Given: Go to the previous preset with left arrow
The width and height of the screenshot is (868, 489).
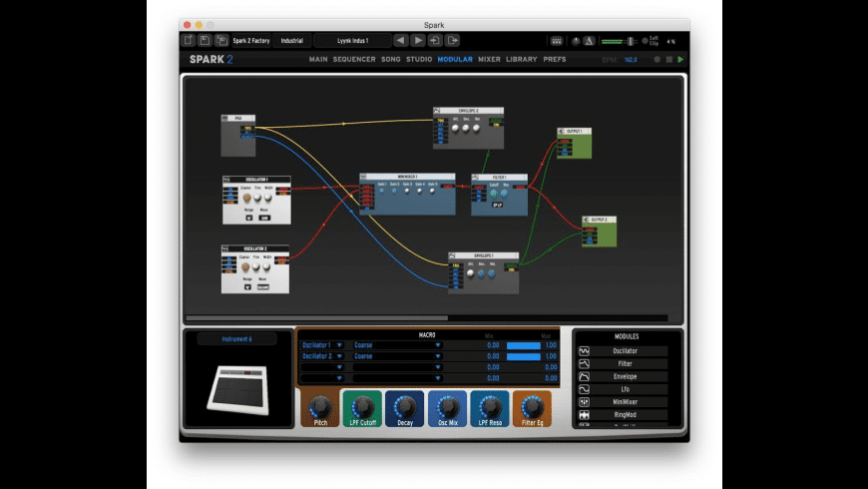Looking at the screenshot, I should (x=401, y=41).
